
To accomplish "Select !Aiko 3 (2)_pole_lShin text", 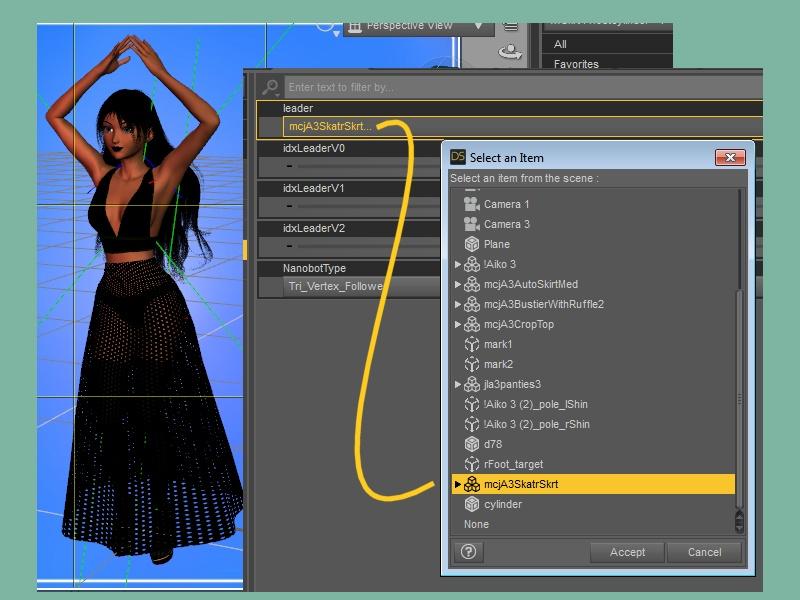I will 536,404.
